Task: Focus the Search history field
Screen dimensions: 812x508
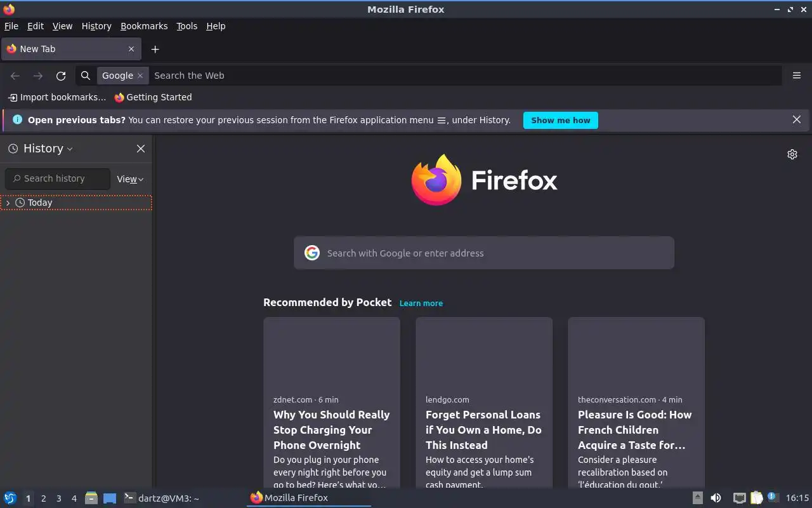Action: tap(58, 179)
